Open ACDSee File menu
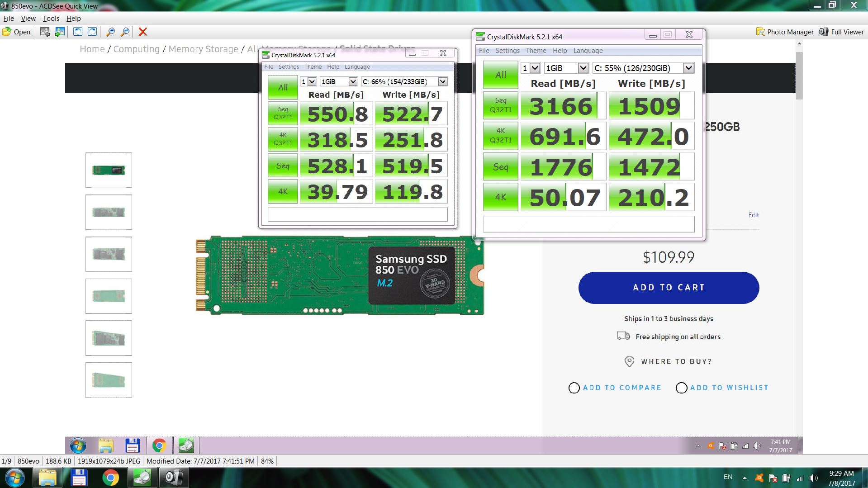The width and height of the screenshot is (868, 488). click(x=9, y=19)
